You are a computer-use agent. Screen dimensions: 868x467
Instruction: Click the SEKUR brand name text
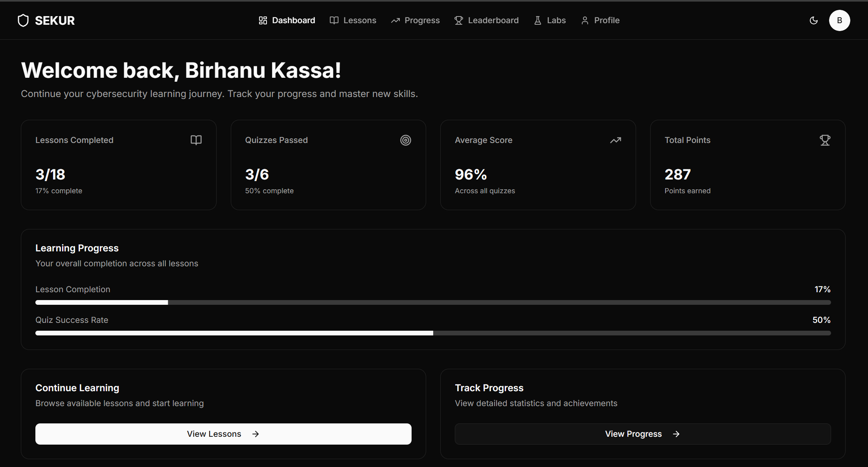point(55,20)
